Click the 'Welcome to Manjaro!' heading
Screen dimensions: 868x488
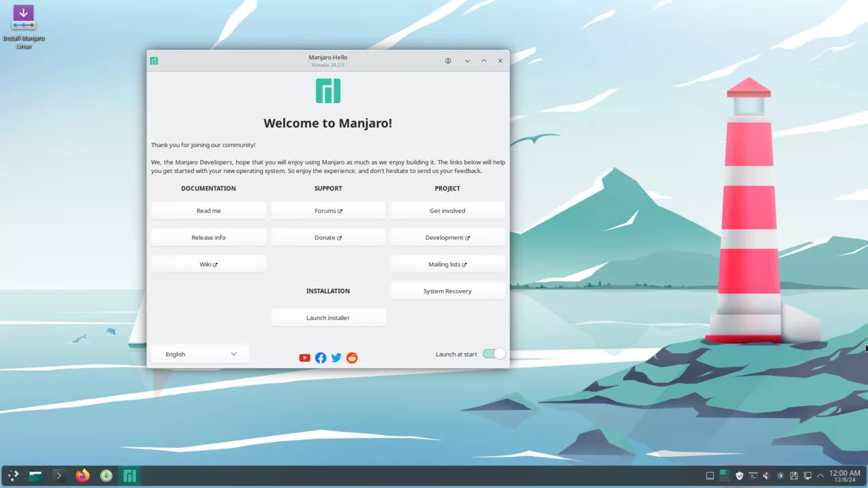coord(328,123)
